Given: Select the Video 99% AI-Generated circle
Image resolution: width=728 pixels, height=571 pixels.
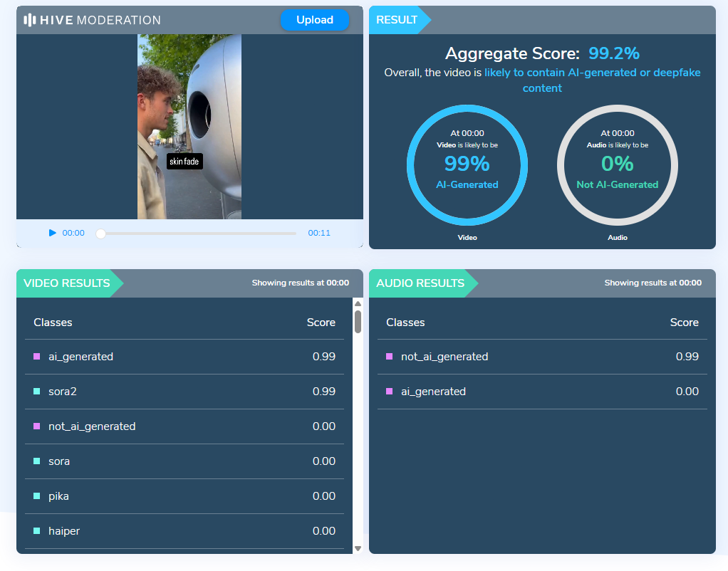Looking at the screenshot, I should [x=467, y=166].
